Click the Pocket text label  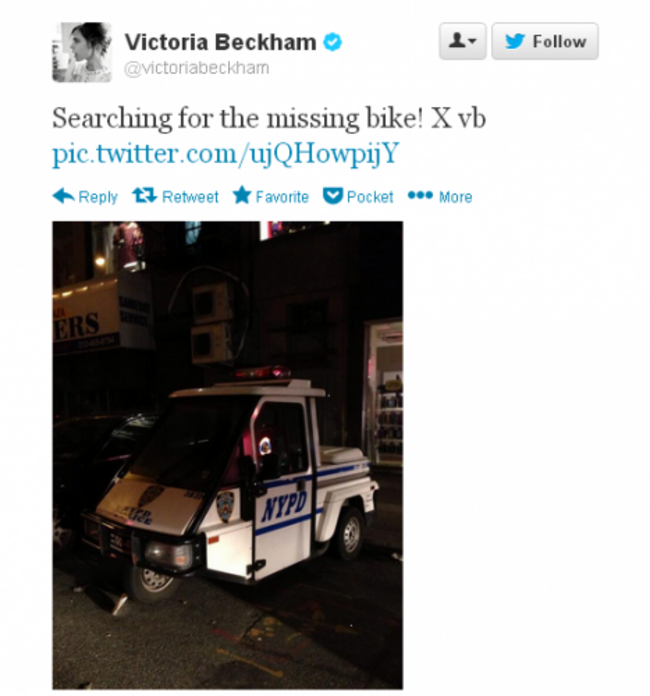click(x=370, y=197)
